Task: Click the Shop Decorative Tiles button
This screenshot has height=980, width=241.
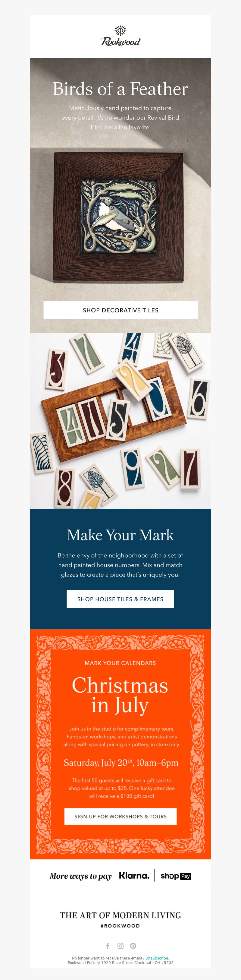Action: [120, 310]
